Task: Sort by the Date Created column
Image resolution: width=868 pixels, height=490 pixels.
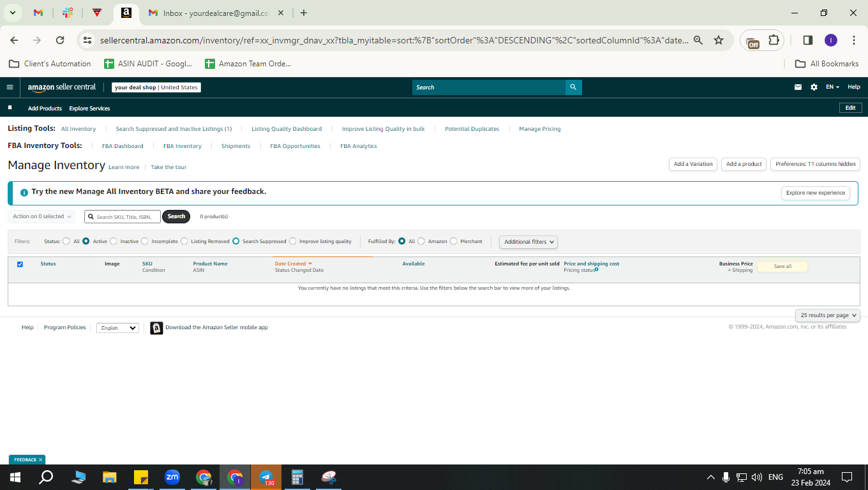Action: [x=293, y=264]
